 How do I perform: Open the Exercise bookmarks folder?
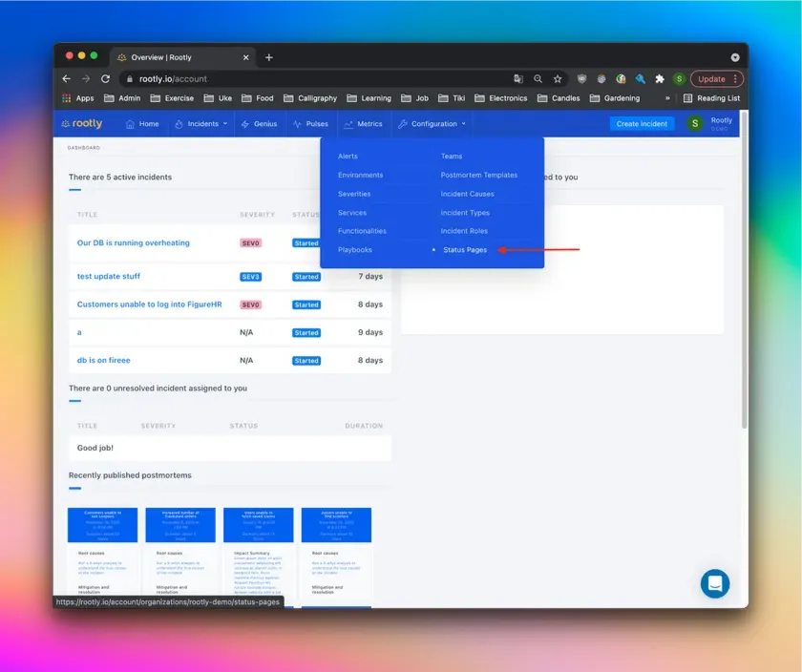tap(172, 98)
